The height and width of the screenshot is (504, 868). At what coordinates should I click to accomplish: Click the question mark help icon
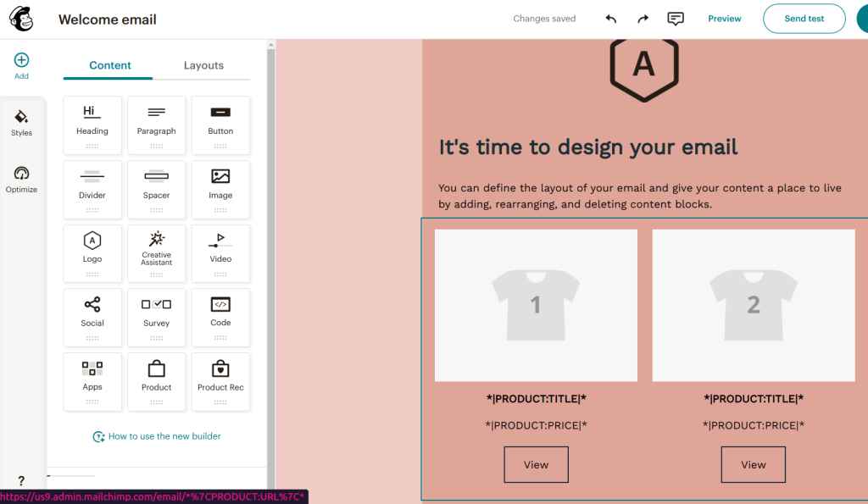pyautogui.click(x=21, y=480)
